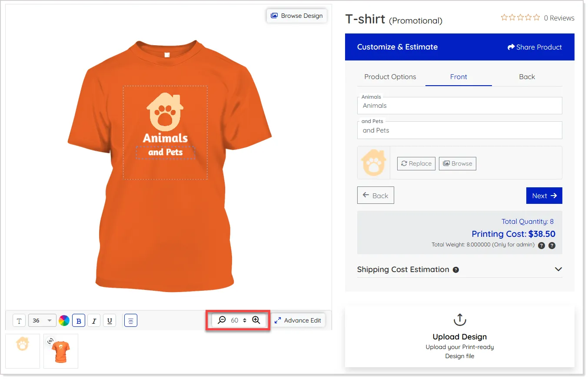Replace the paw house image

(416, 163)
